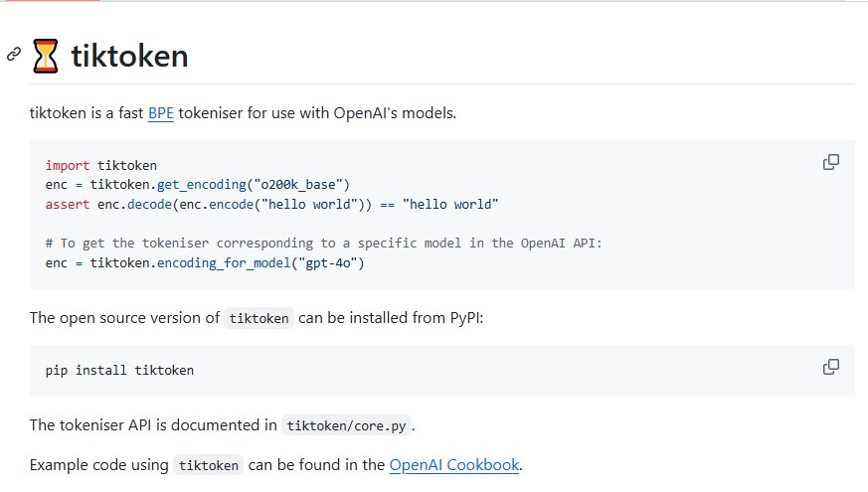Click the tiktoken/core.py inline code
This screenshot has height=492, width=868.
[x=346, y=426]
